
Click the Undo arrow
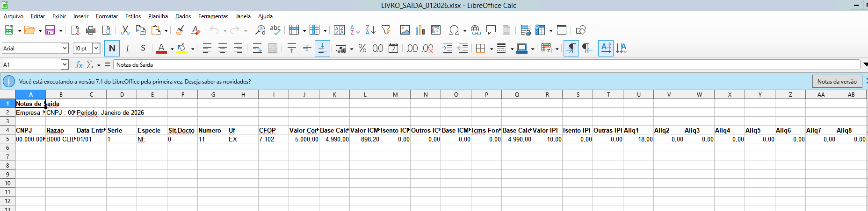pyautogui.click(x=214, y=30)
